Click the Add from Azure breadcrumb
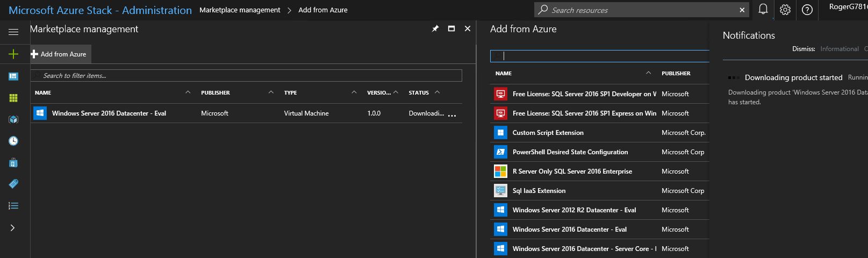This screenshot has height=258, width=868. click(323, 10)
